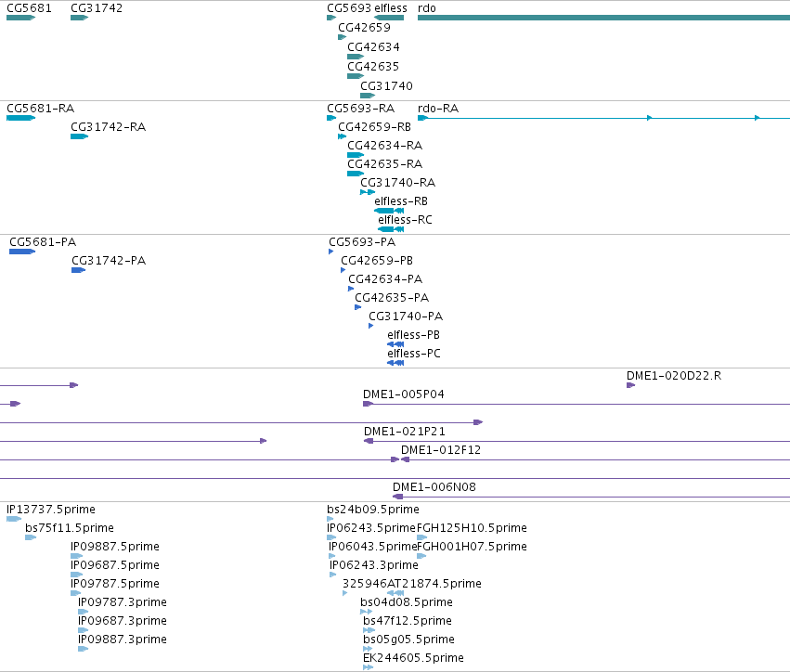The image size is (790, 672).
Task: Click EST IP09687.3prime
Action: 123,622
